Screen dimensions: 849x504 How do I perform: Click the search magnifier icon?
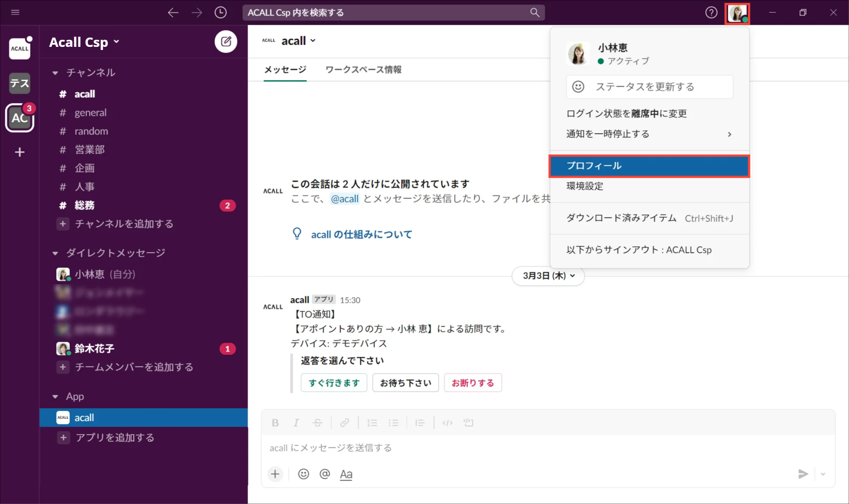point(535,12)
